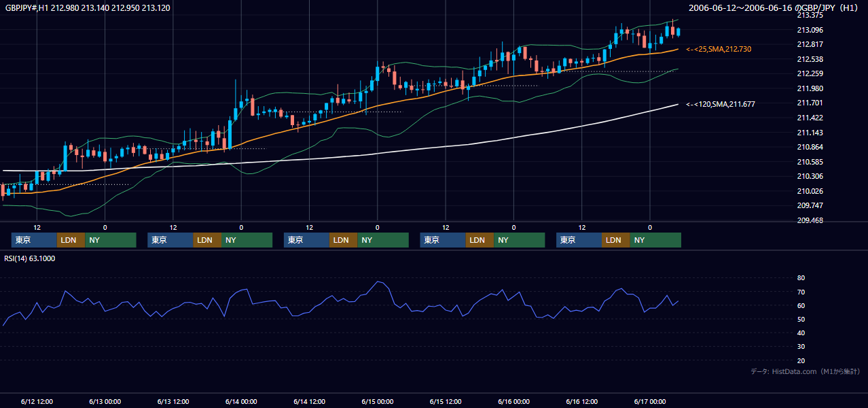
Task: Click price axis label 210.306
Action: [810, 176]
